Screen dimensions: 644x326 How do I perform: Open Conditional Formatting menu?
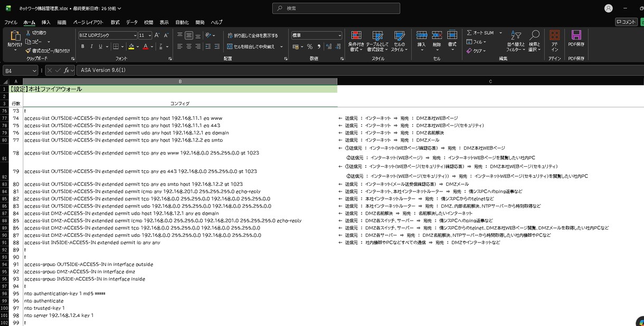pyautogui.click(x=356, y=41)
